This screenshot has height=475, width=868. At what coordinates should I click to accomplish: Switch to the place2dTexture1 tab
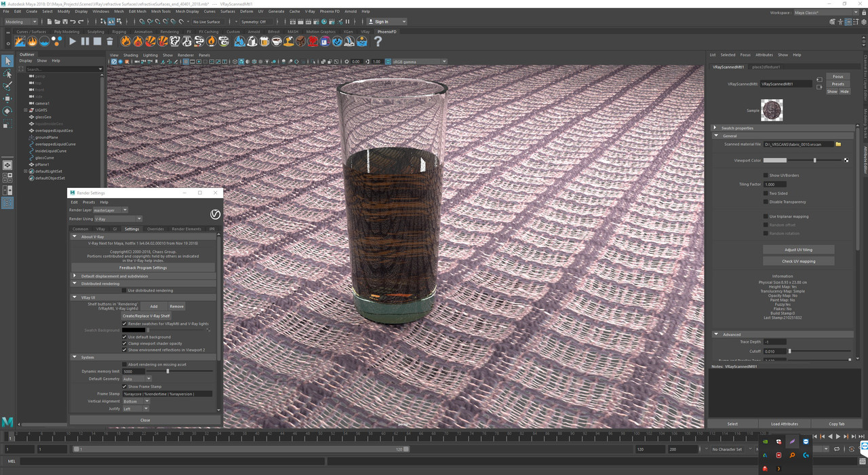tap(766, 67)
